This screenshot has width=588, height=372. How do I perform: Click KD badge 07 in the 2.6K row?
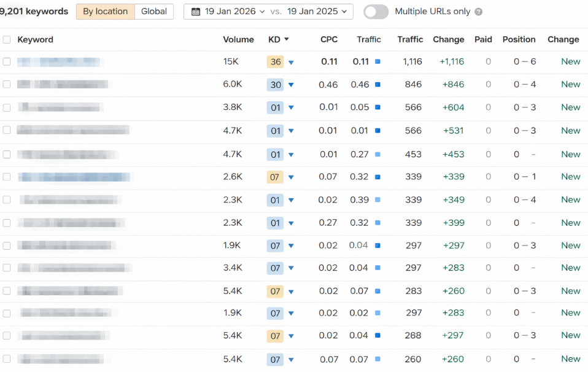(275, 177)
